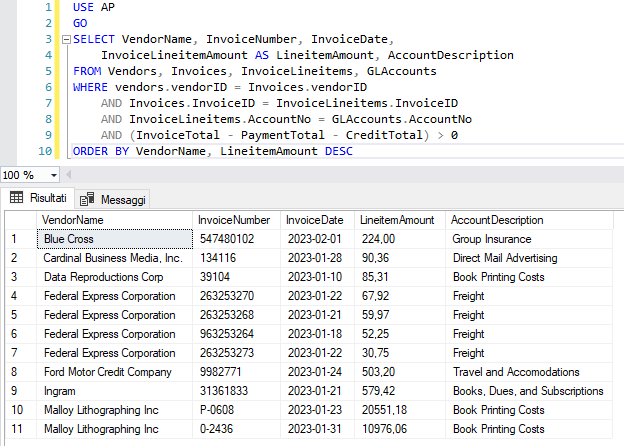The height and width of the screenshot is (446, 624).
Task: Click the 224,00 amount cell
Action: click(x=400, y=239)
